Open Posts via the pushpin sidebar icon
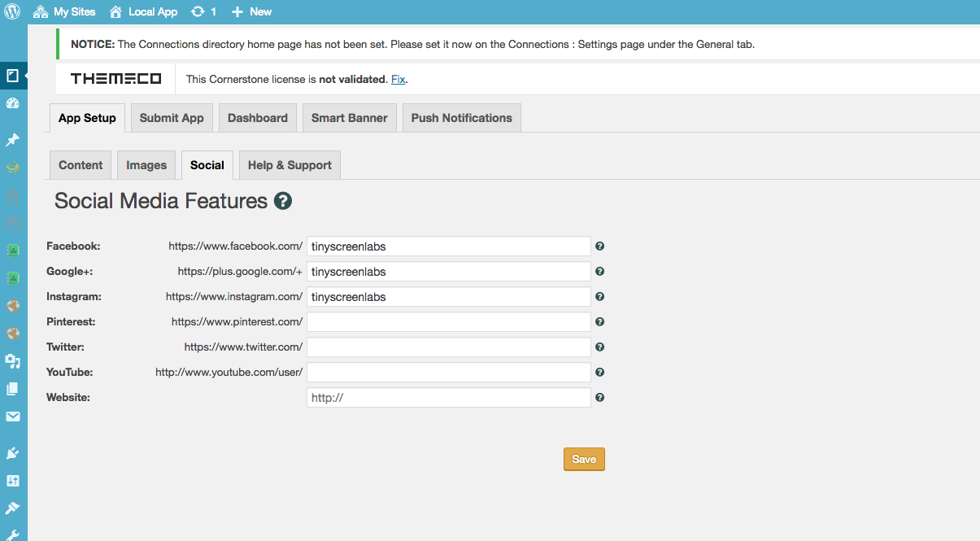This screenshot has width=980, height=541. click(x=12, y=140)
